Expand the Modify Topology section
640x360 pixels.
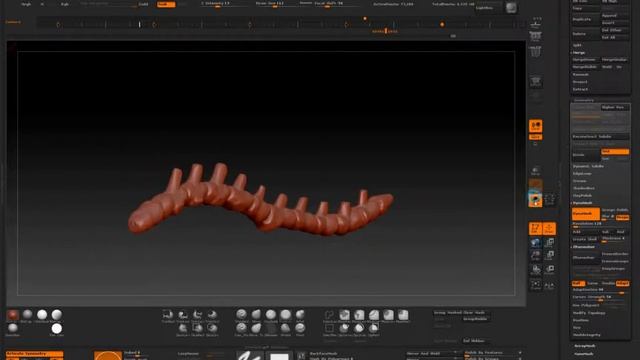click(x=589, y=313)
